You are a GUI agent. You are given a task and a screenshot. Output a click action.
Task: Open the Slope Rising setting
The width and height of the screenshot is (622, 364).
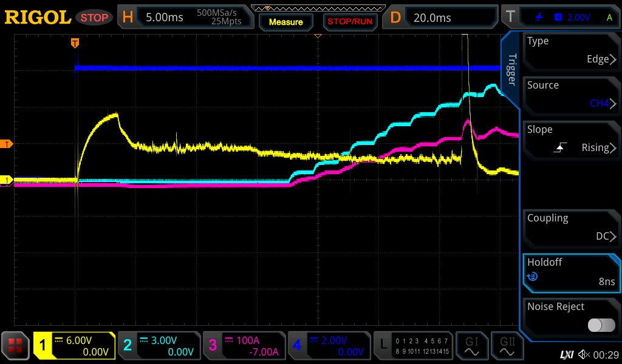click(571, 140)
